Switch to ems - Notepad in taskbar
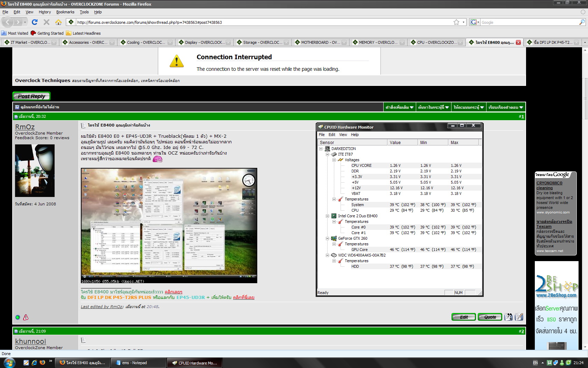Viewport: 588px width, 368px height. click(x=138, y=363)
